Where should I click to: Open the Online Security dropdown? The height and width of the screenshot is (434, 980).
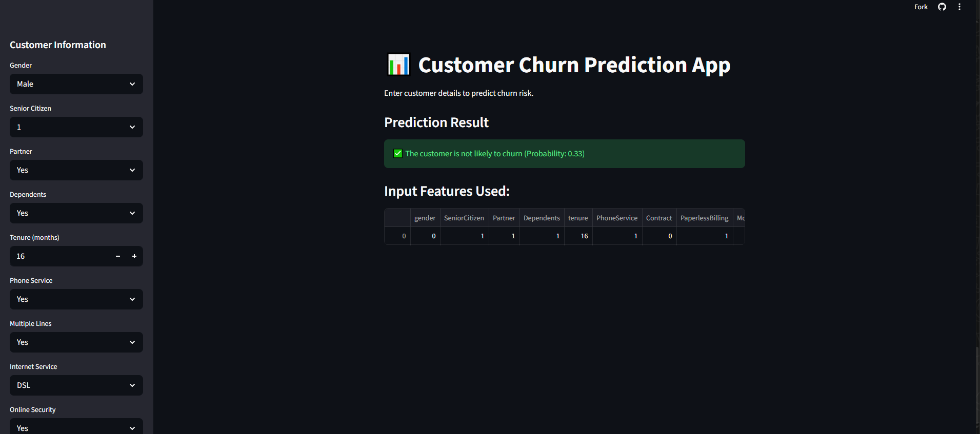pyautogui.click(x=76, y=427)
